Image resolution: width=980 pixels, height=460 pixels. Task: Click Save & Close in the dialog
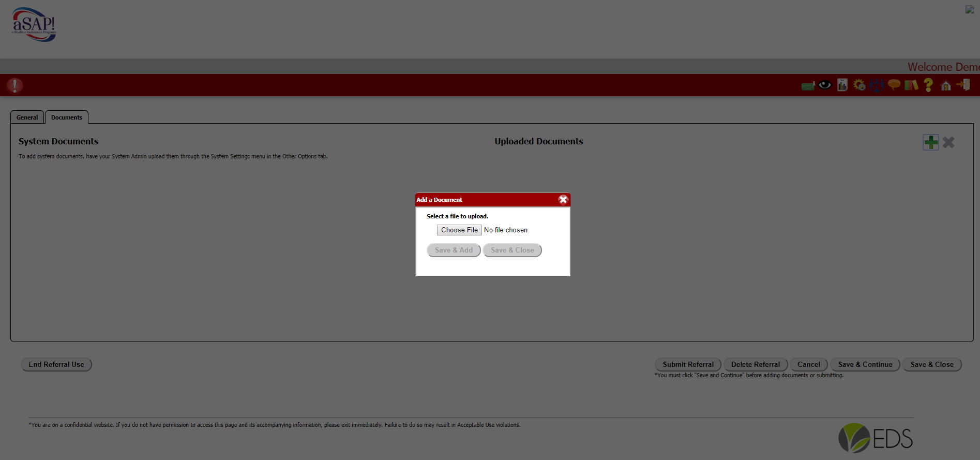point(512,250)
